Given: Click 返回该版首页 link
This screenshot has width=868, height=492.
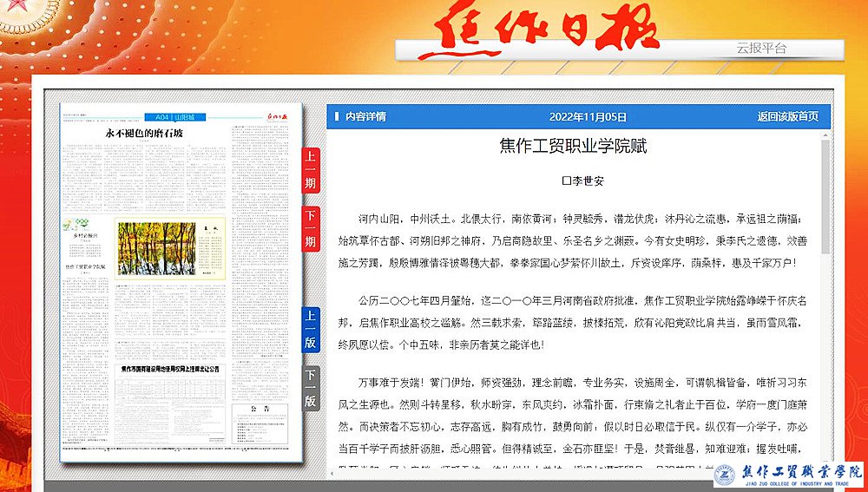Looking at the screenshot, I should [x=787, y=117].
